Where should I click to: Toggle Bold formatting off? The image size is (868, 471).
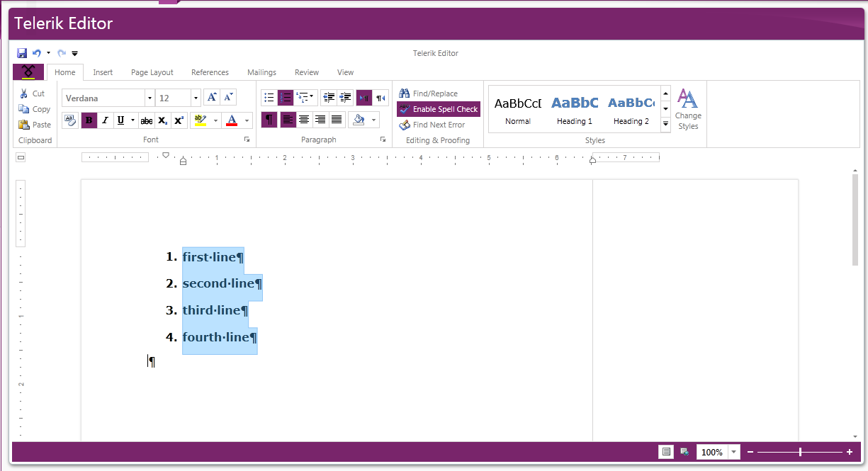point(89,120)
